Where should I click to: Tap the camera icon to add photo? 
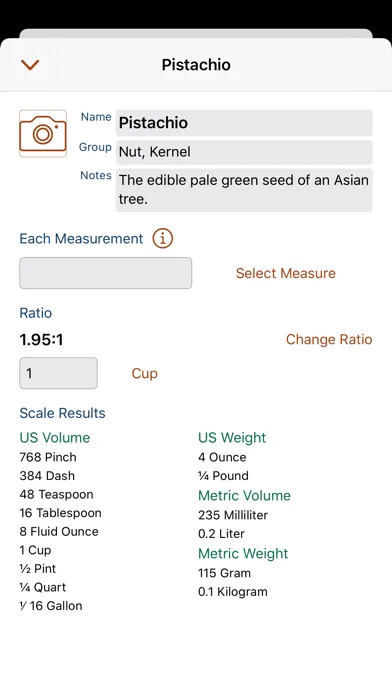(43, 134)
